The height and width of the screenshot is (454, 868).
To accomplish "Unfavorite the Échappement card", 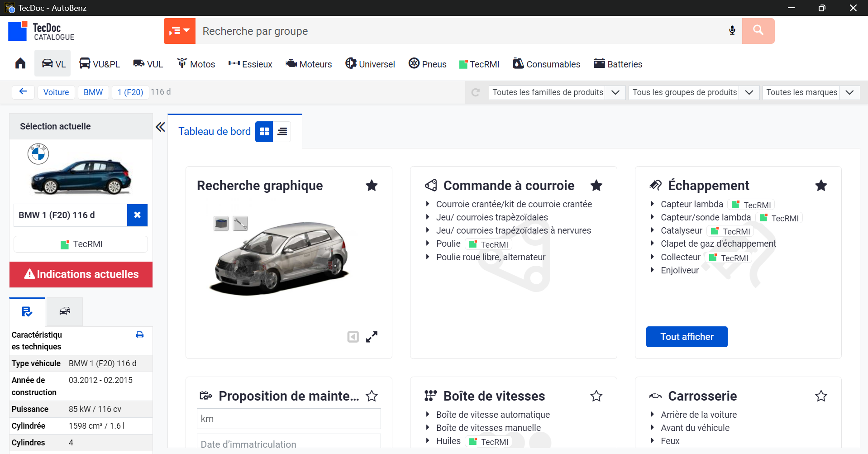I will click(821, 186).
